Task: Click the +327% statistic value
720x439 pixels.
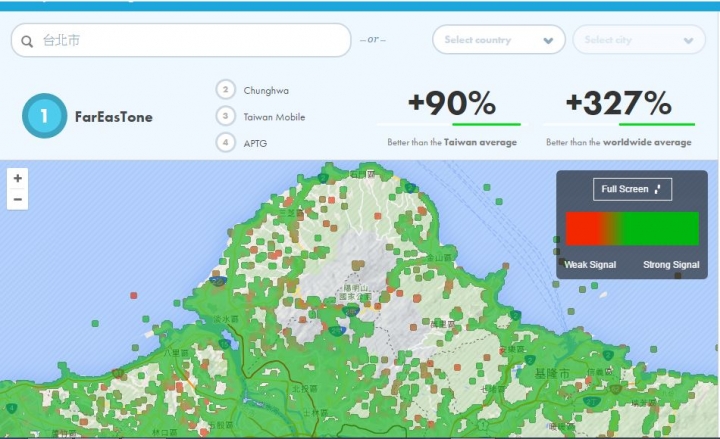Action: pyautogui.click(x=619, y=103)
